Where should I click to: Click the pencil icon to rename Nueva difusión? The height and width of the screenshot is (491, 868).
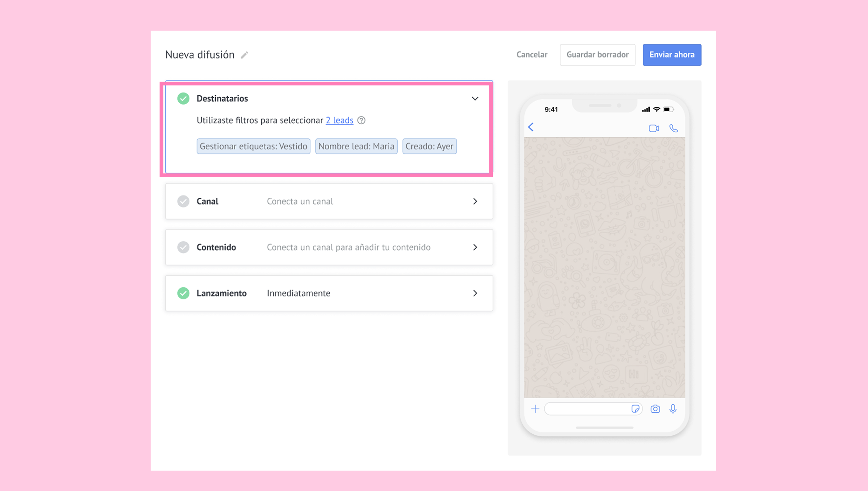[245, 55]
